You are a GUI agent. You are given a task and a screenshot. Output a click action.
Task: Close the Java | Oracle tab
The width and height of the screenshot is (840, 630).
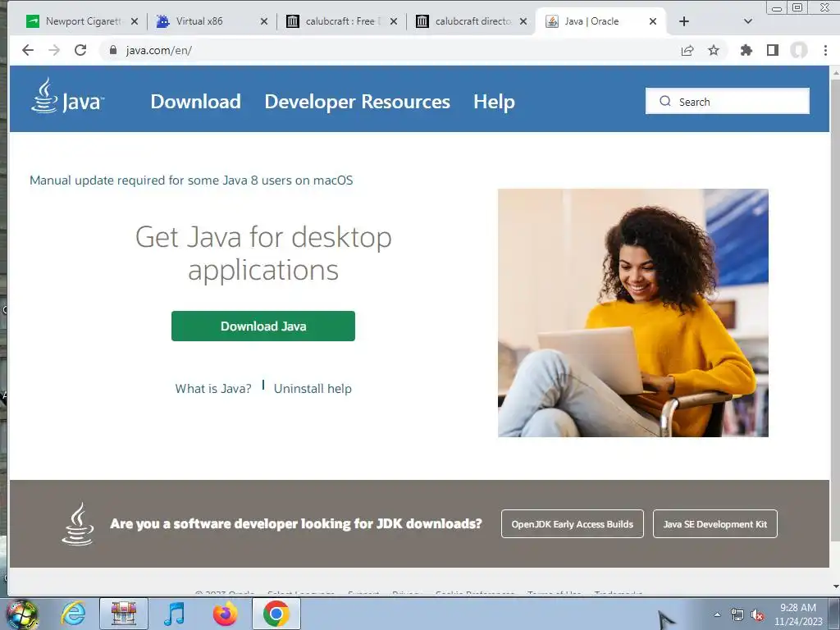coord(653,21)
